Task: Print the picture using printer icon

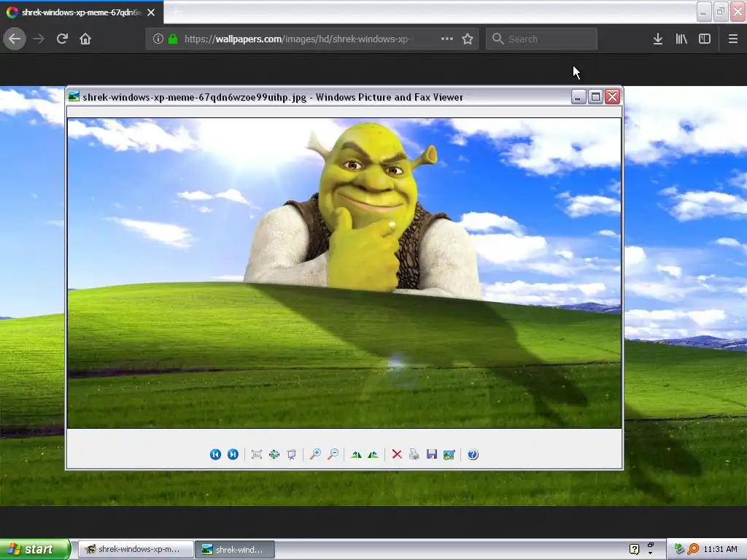Action: [414, 454]
